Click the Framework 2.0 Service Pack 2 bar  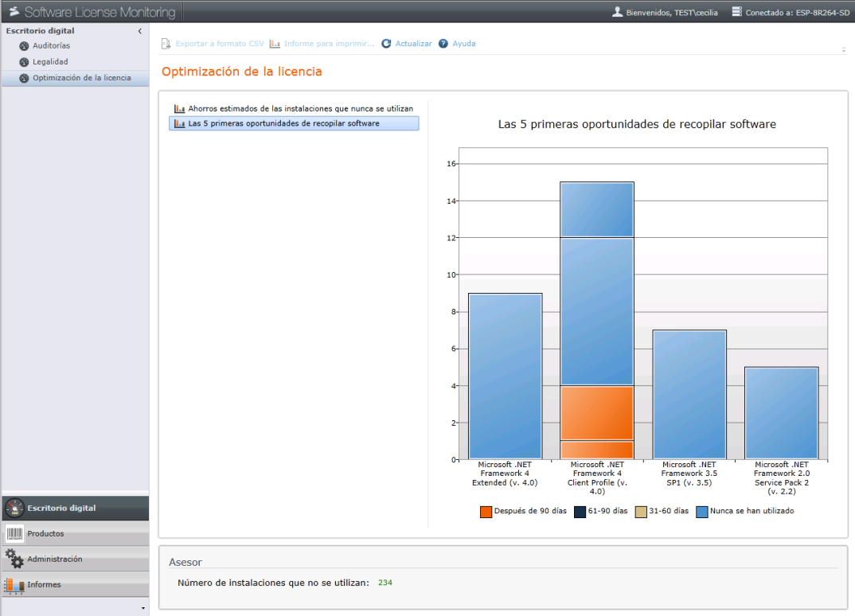[782, 413]
